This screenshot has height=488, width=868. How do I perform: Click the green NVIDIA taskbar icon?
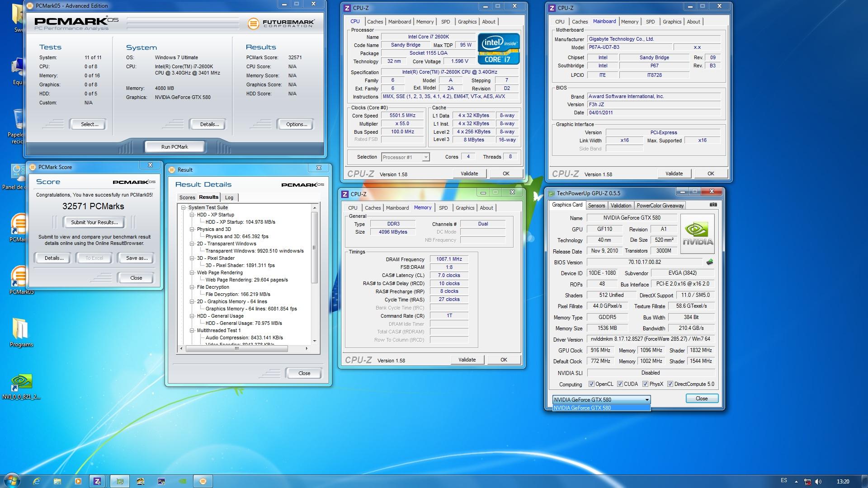pyautogui.click(x=182, y=481)
